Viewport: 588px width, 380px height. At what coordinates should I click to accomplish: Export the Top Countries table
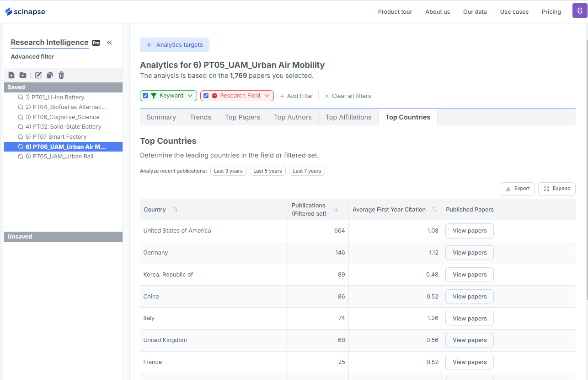click(517, 189)
